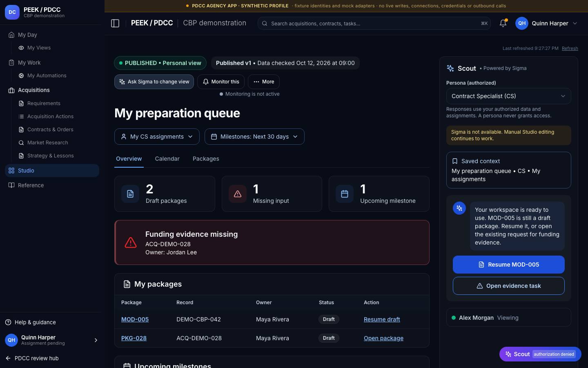Go back to PDCC review hub

[32, 358]
